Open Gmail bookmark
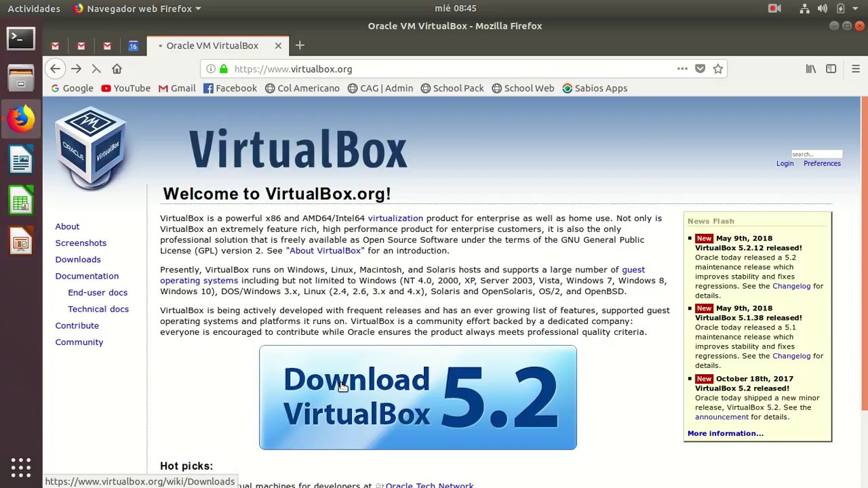 [177, 88]
